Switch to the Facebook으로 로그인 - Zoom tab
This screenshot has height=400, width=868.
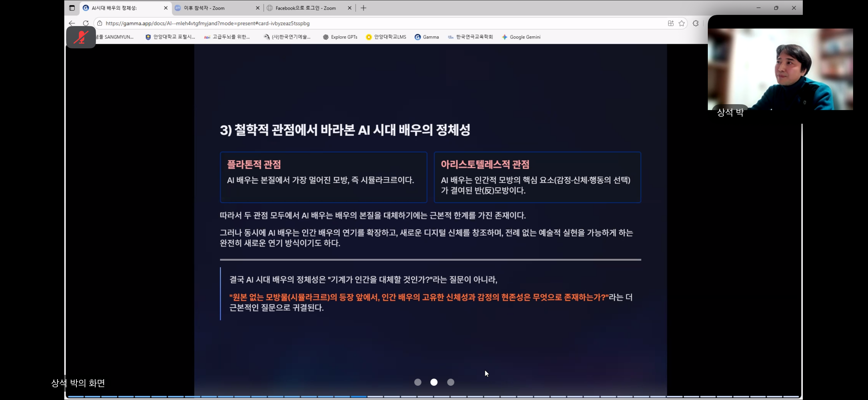pos(305,8)
